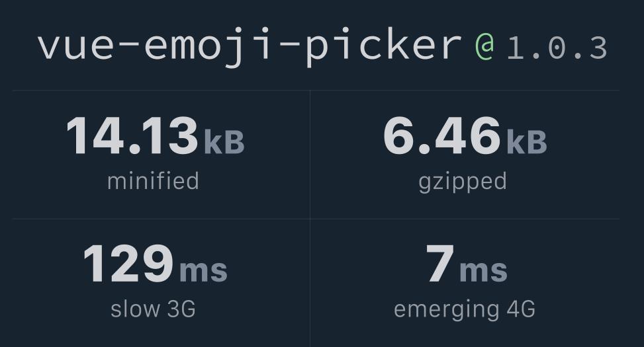The image size is (644, 347).
Task: Click the green @ symbol
Action: (484, 47)
